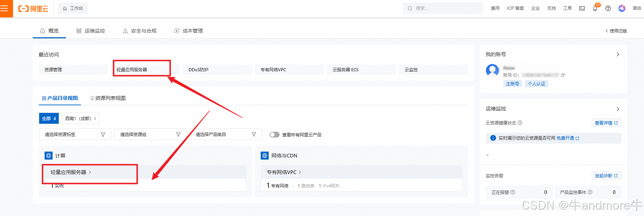The image size is (644, 216).
Task: Click the top search box
Action: pos(443,8)
